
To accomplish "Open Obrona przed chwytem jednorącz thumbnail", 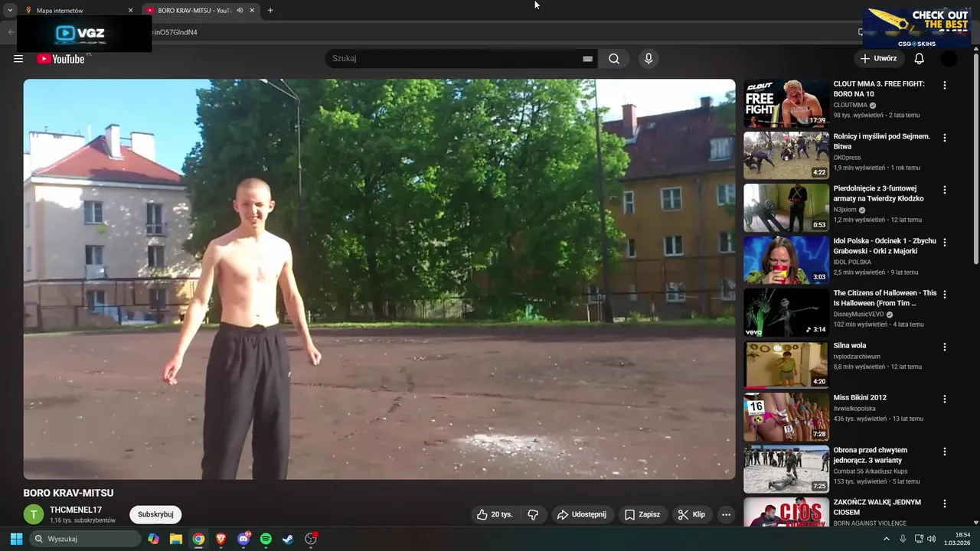I will tap(786, 469).
